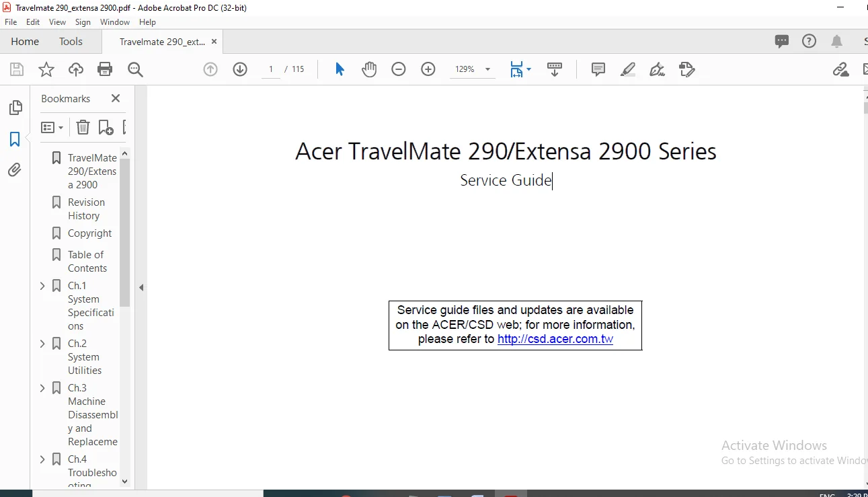Click the bookmarks panel vertical scrollbar

(124, 232)
